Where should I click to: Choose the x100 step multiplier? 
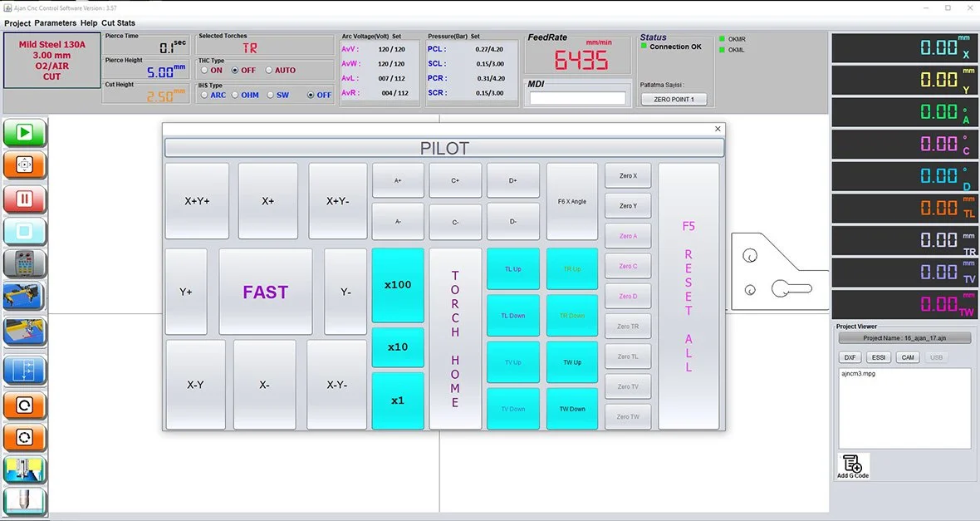(x=398, y=285)
